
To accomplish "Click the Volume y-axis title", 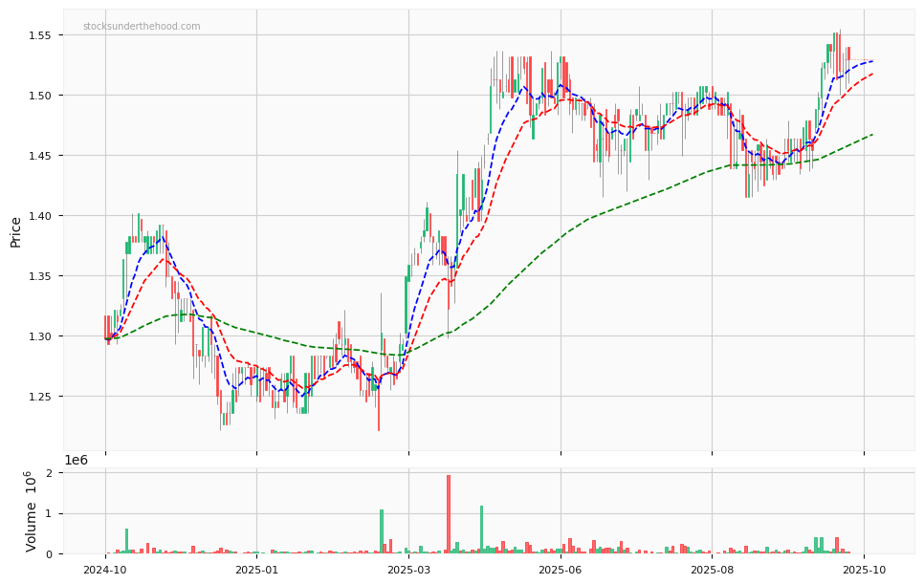I will (31, 511).
